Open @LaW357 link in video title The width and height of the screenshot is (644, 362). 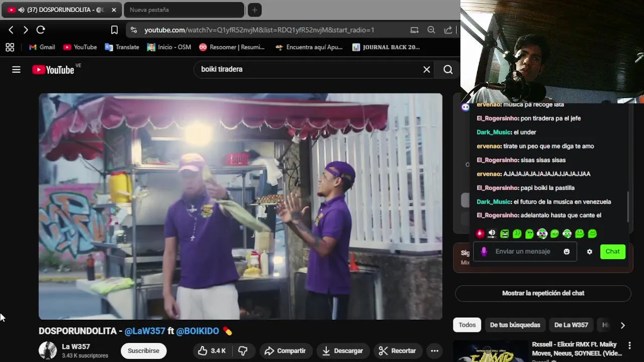145,331
